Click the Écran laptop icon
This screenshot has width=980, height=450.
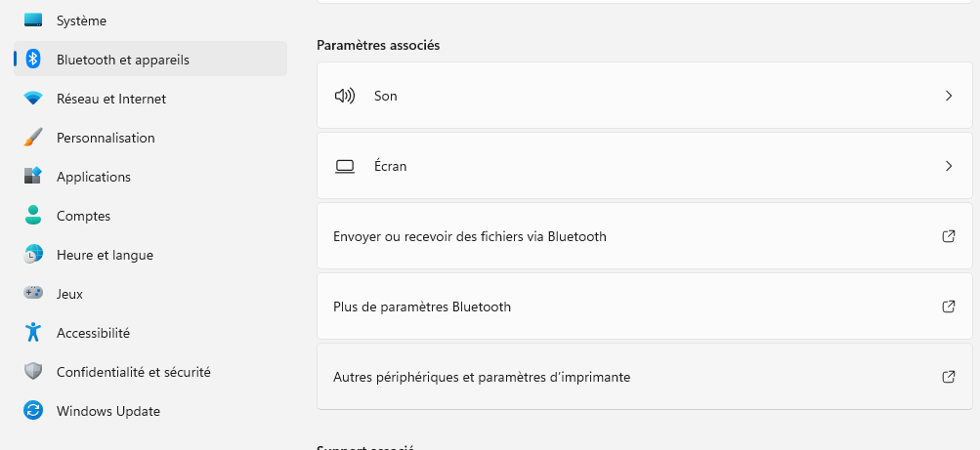coord(345,166)
